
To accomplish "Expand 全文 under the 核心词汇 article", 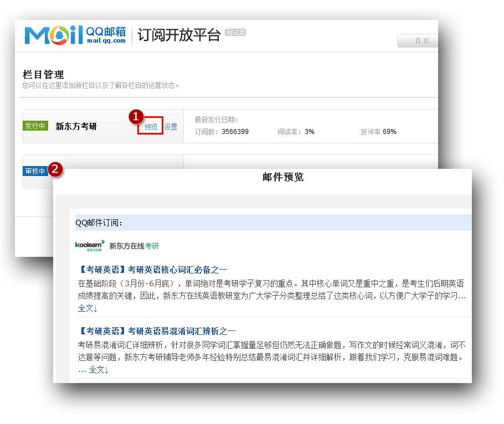I will [88, 308].
